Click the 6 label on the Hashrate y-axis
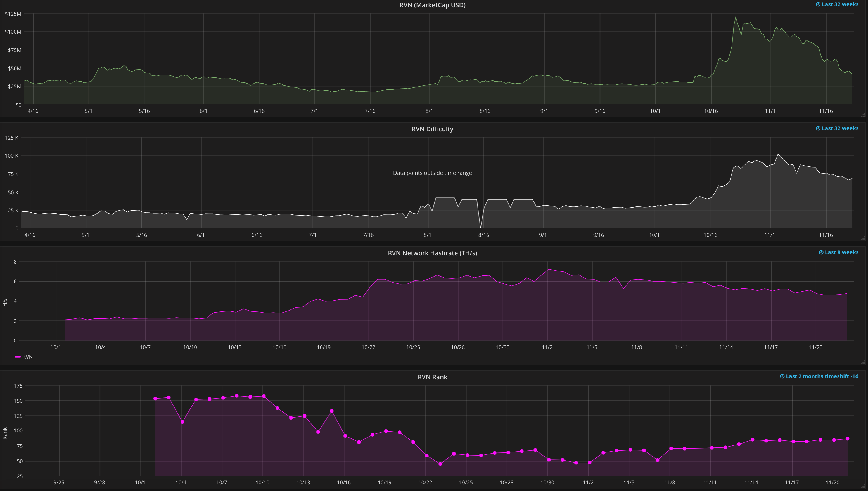The image size is (868, 491). (x=15, y=282)
